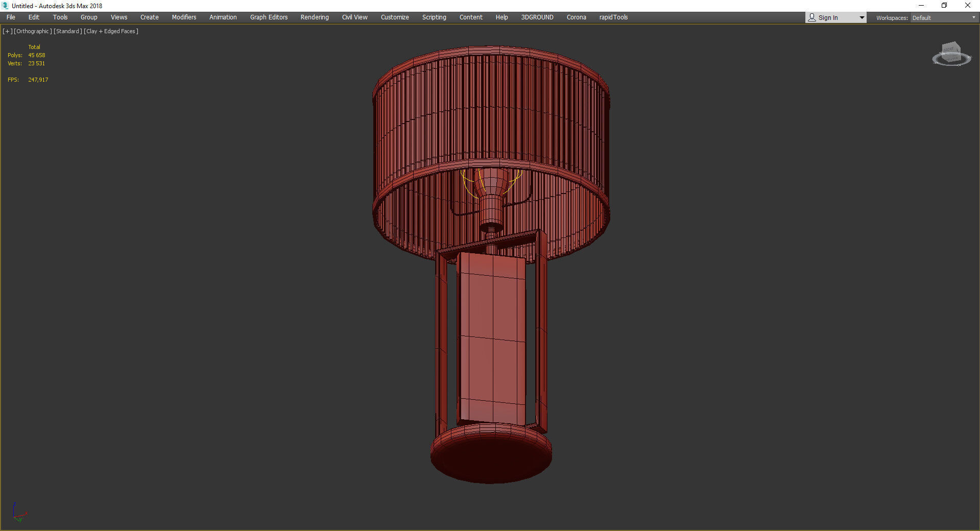Open the Views menu
Viewport: 980px width, 531px height.
point(119,17)
